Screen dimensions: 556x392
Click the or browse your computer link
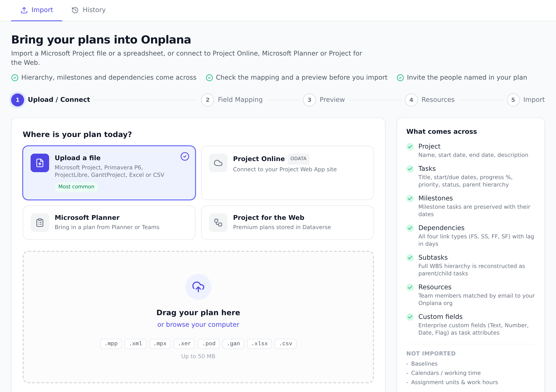point(198,324)
